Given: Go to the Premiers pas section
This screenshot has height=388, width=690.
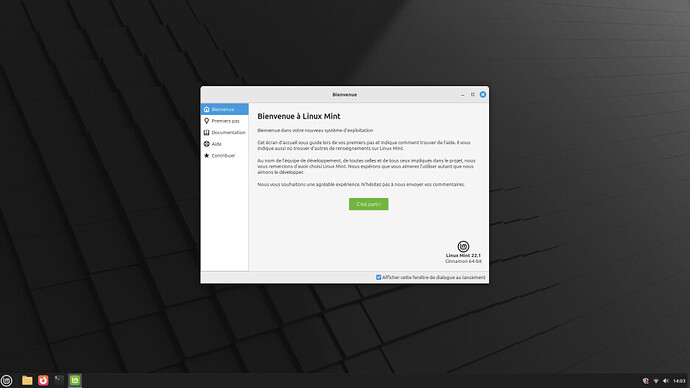Looking at the screenshot, I should pos(225,121).
